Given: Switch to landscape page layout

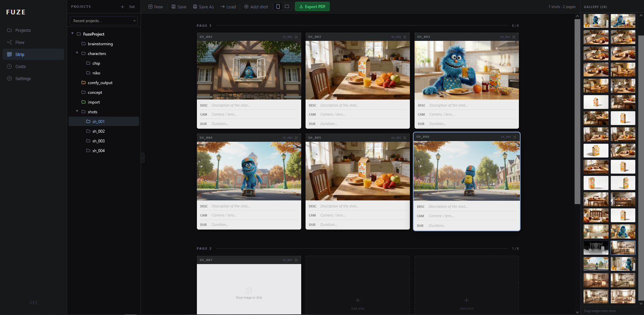Looking at the screenshot, I should click(287, 7).
